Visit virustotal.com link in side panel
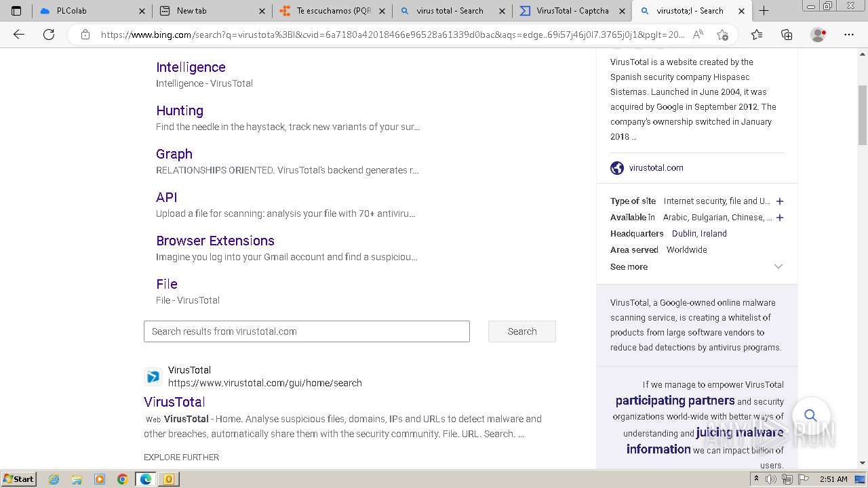868x488 pixels. click(x=656, y=168)
